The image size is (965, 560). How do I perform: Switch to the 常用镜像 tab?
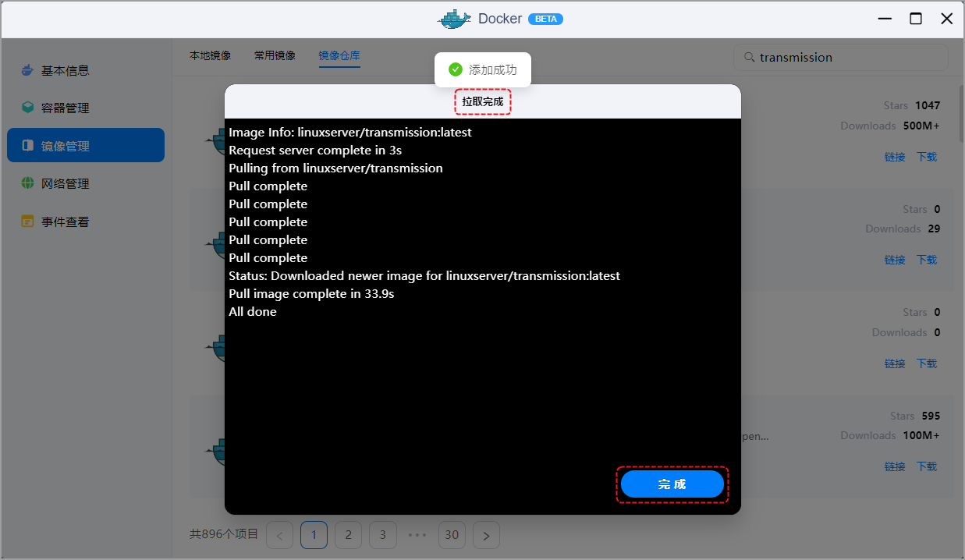point(274,55)
